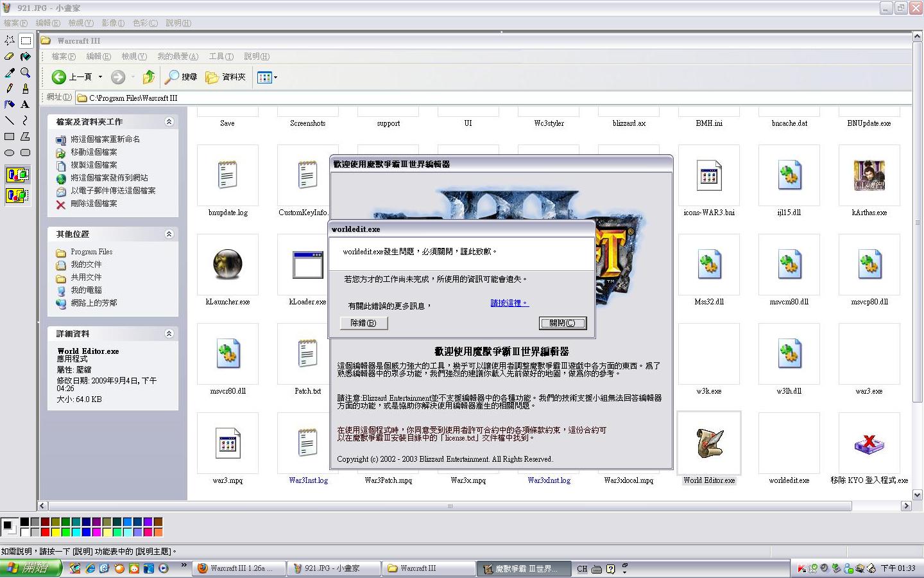Enable opaque selection mode option
Viewport: 924px width, 578px height.
[x=17, y=175]
